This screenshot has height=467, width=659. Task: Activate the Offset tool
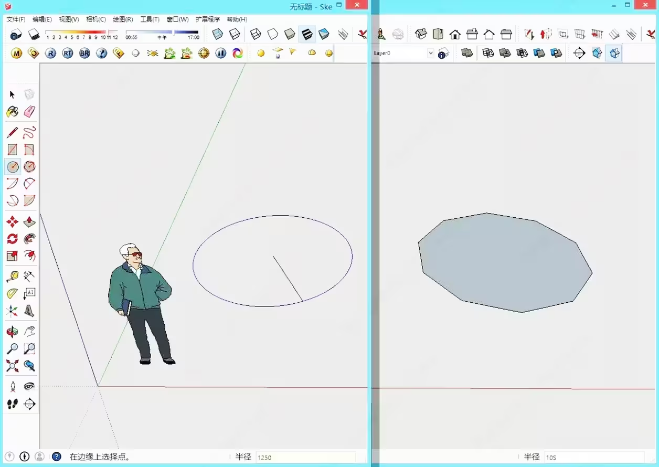point(29,256)
